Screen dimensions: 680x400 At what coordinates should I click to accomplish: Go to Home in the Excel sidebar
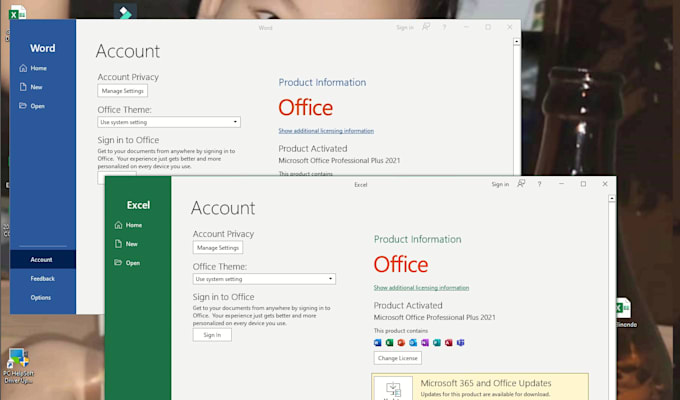(x=128, y=225)
